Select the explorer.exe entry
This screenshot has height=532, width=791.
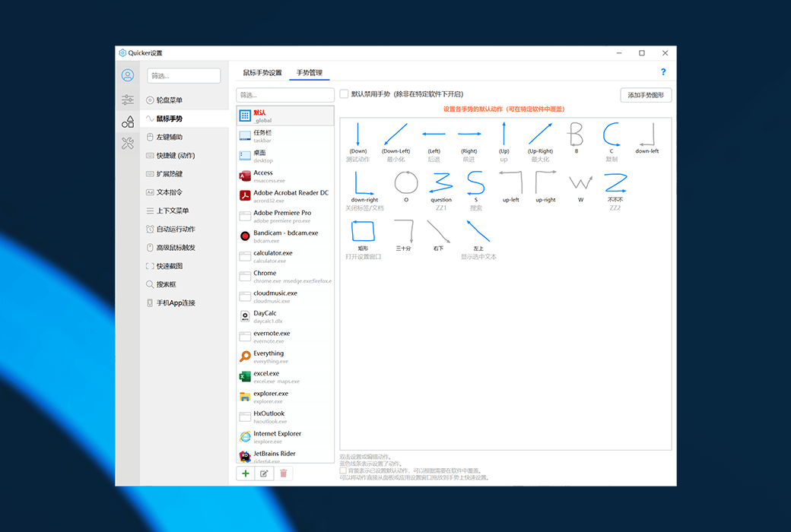click(x=285, y=397)
